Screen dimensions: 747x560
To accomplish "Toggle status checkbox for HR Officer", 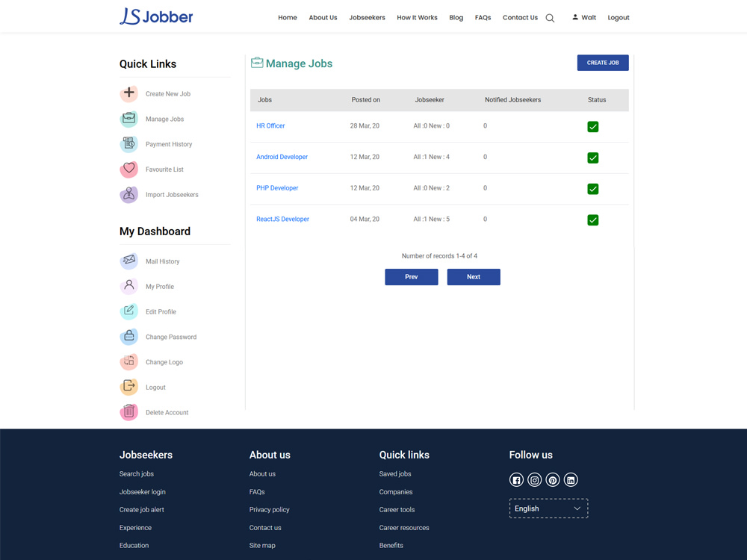I will click(592, 127).
